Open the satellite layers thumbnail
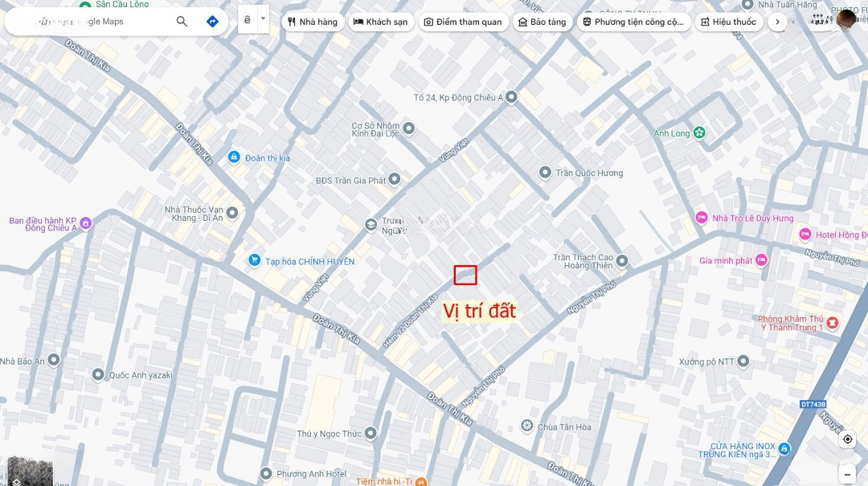This screenshot has width=868, height=486. [x=30, y=472]
